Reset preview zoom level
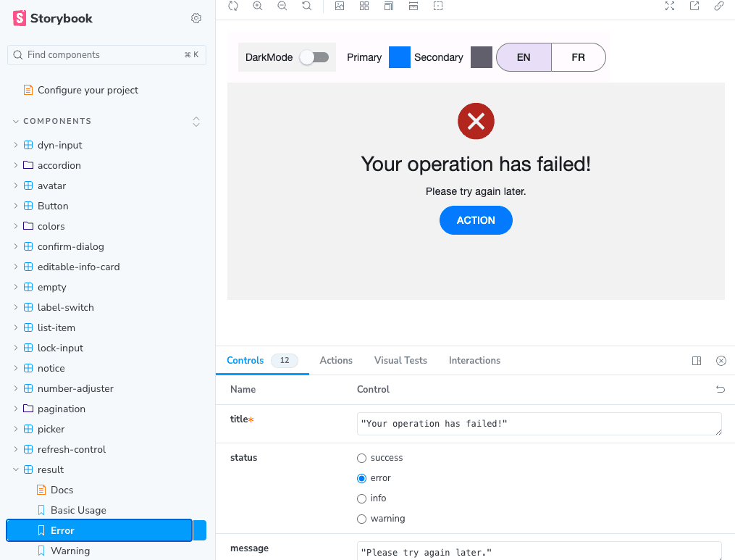The height and width of the screenshot is (560, 735). click(x=306, y=6)
